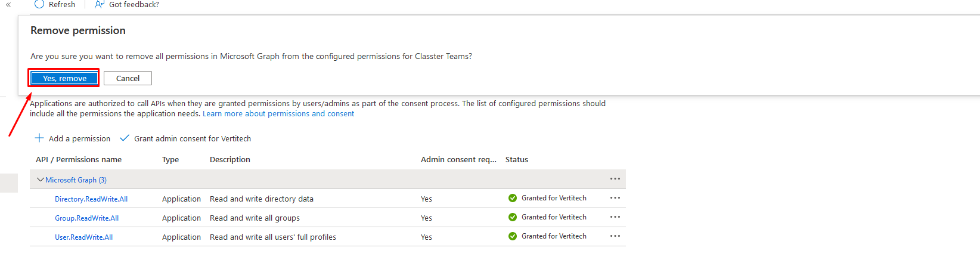Open the ellipsis menu for Directory.ReadWrite.All row
Image resolution: width=980 pixels, height=263 pixels.
tap(615, 198)
